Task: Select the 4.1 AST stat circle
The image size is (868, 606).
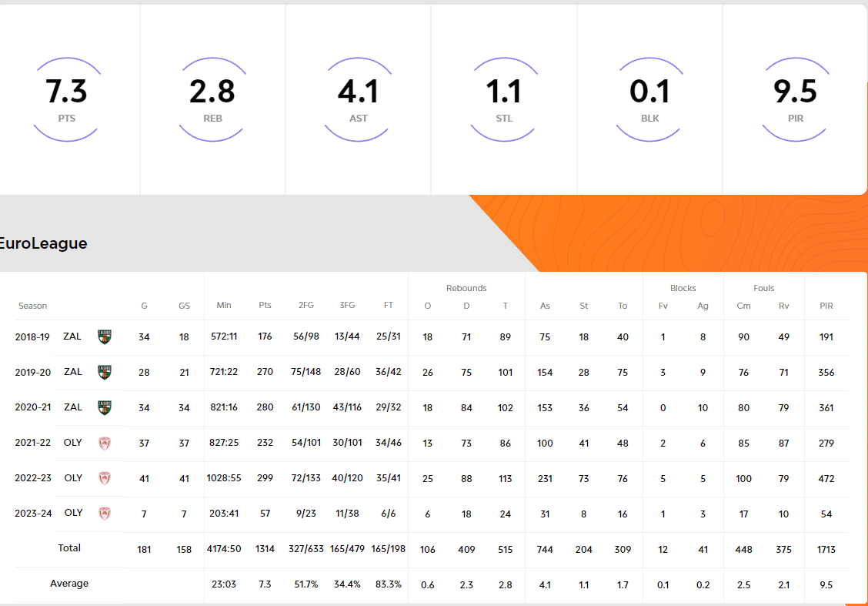Action: [x=358, y=99]
